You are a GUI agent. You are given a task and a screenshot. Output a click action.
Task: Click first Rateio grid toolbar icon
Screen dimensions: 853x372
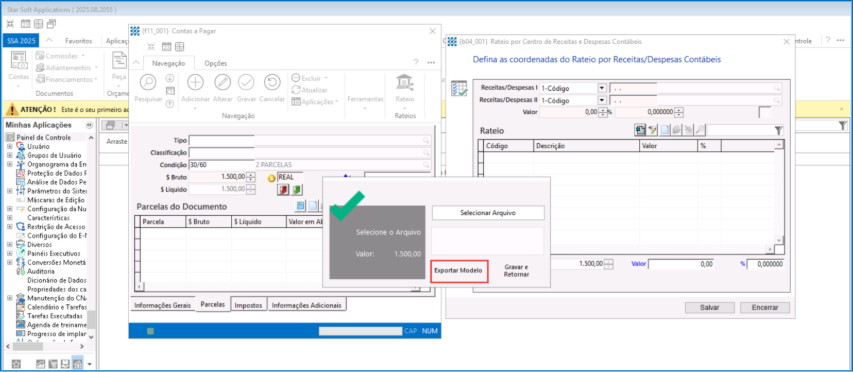640,130
